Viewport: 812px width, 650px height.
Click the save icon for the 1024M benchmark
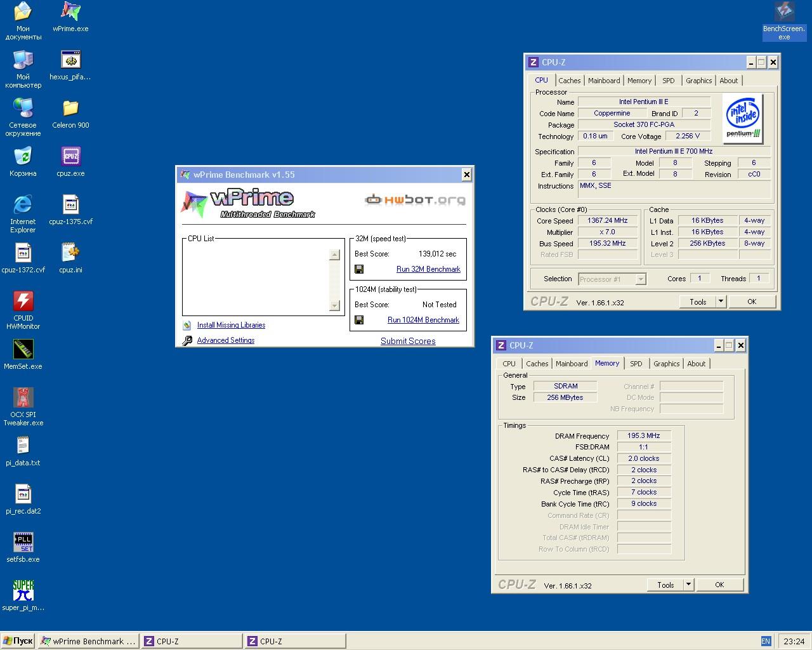coord(359,320)
